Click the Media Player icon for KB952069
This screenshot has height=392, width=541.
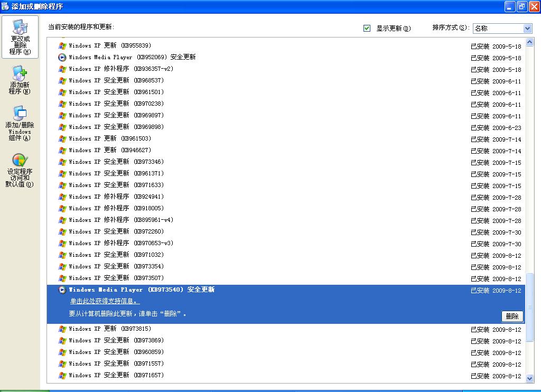click(62, 57)
